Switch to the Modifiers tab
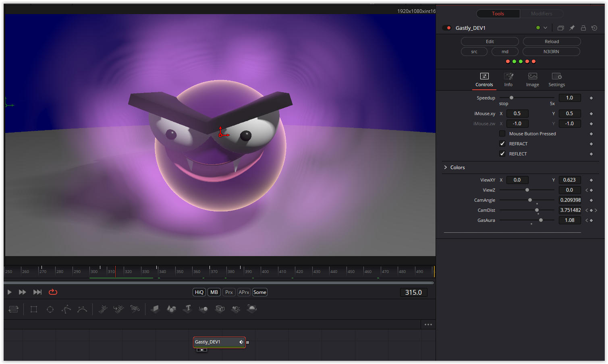Image resolution: width=608 pixels, height=364 pixels. click(x=542, y=14)
